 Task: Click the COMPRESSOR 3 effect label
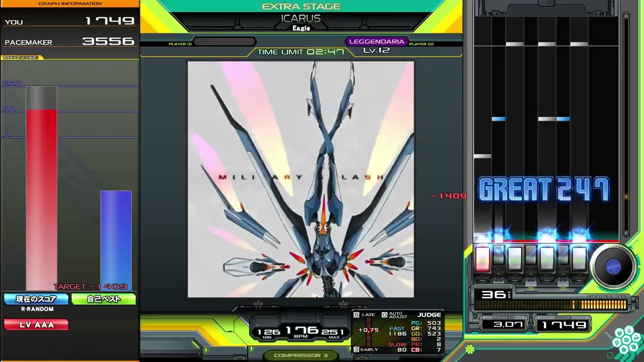point(301,355)
